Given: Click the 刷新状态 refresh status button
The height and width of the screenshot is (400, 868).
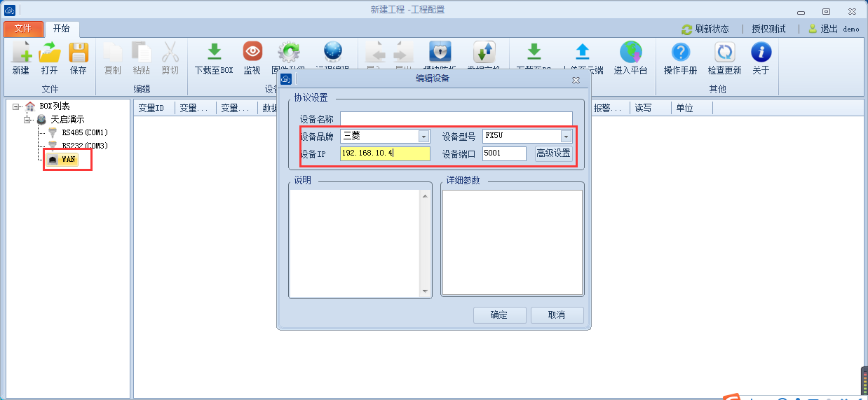Looking at the screenshot, I should tap(705, 29).
